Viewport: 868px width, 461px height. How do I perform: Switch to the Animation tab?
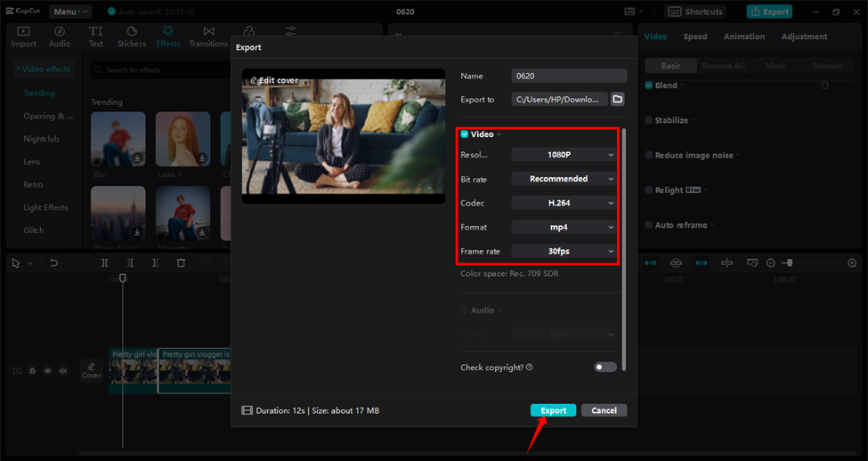[x=744, y=36]
